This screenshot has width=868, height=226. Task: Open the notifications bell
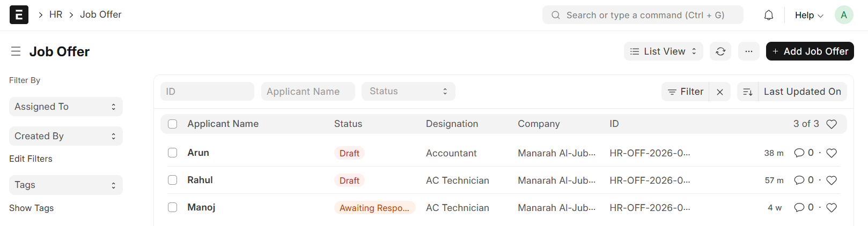click(768, 15)
